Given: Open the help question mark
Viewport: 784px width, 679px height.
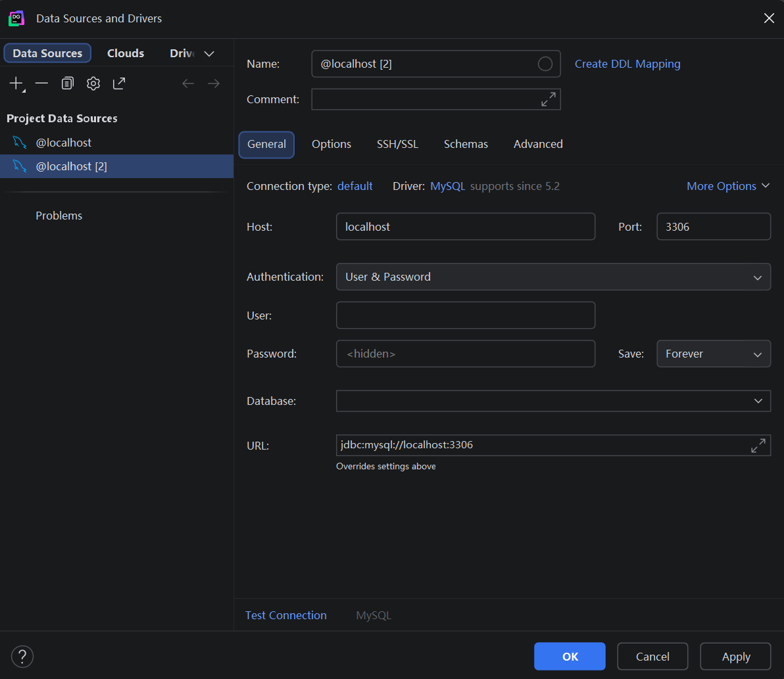Looking at the screenshot, I should [22, 657].
